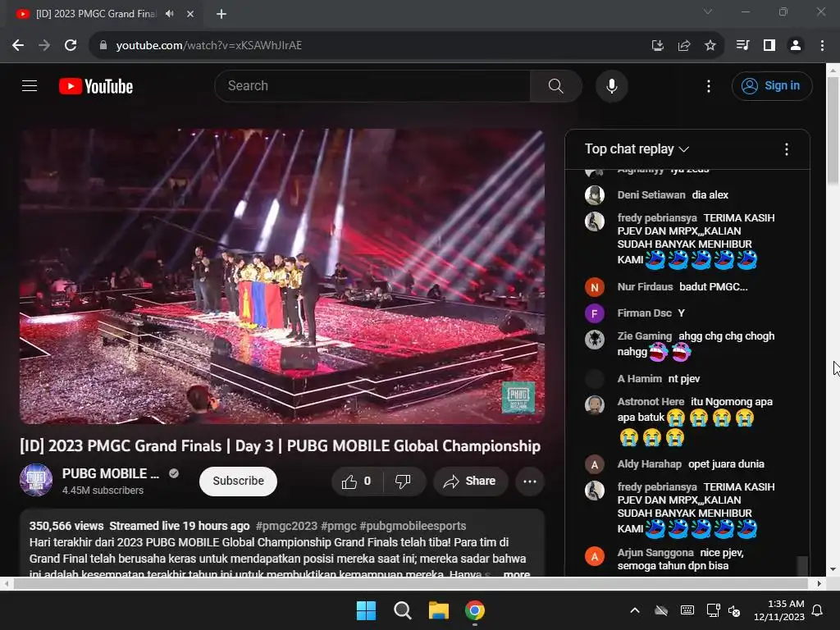Reload the YouTube page
Image resolution: width=840 pixels, height=630 pixels.
(71, 46)
